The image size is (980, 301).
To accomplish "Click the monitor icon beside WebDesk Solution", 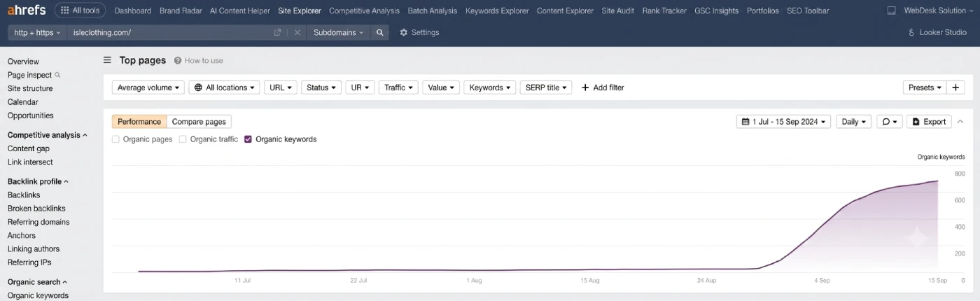I will click(891, 10).
